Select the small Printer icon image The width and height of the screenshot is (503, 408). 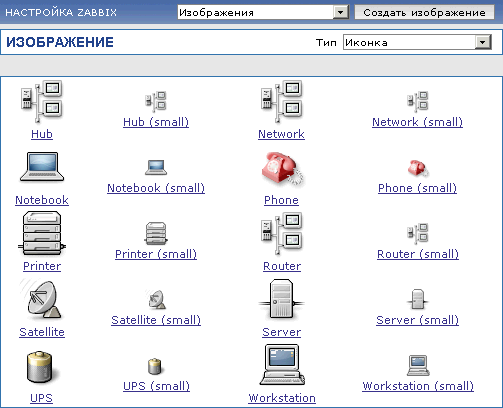tap(156, 233)
